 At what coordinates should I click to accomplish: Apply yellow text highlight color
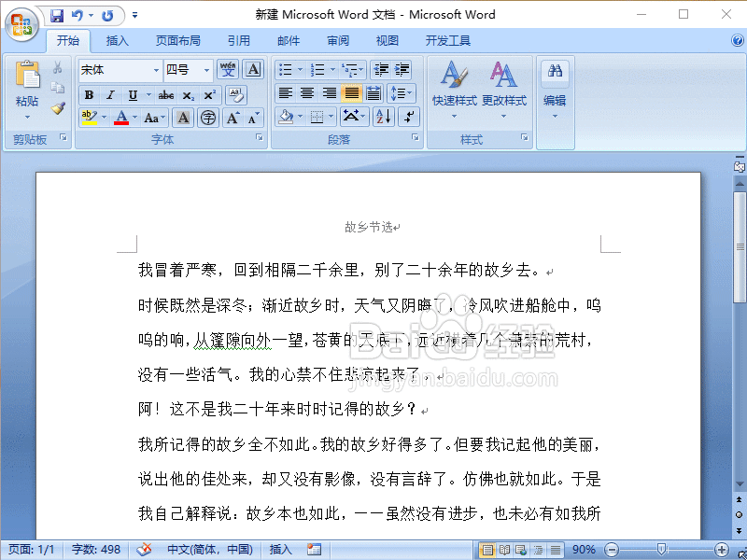pyautogui.click(x=88, y=116)
